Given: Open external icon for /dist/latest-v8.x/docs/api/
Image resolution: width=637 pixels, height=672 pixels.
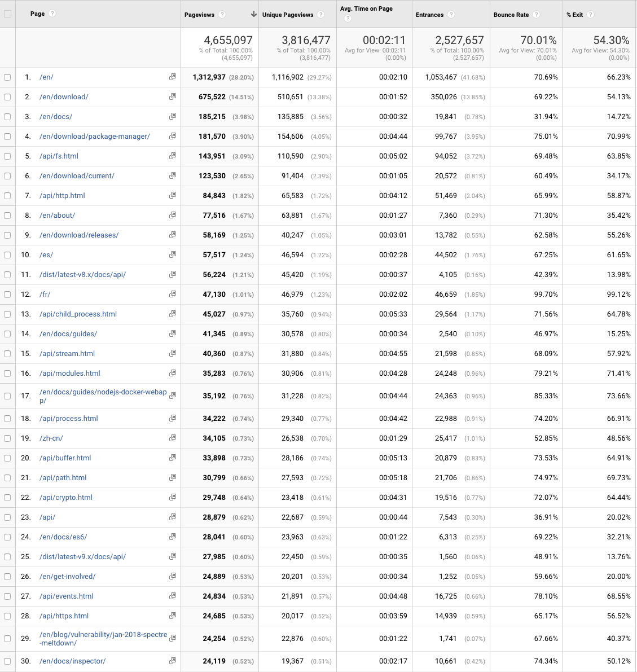Looking at the screenshot, I should 172,274.
